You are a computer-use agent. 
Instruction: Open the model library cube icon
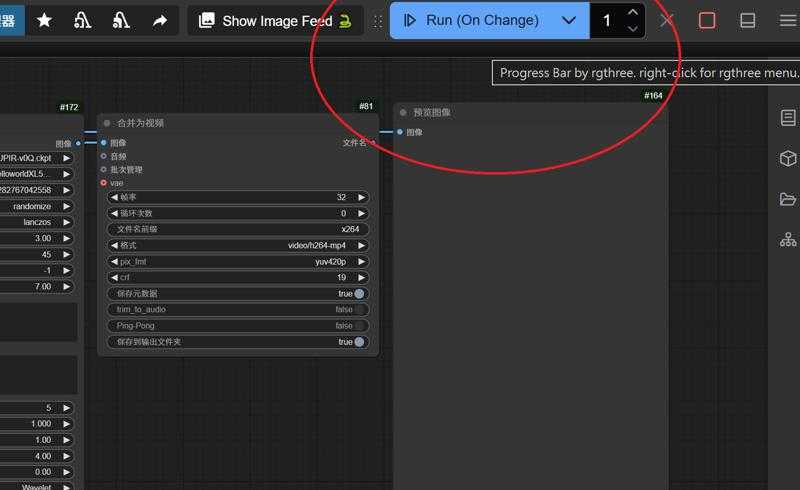click(x=788, y=159)
